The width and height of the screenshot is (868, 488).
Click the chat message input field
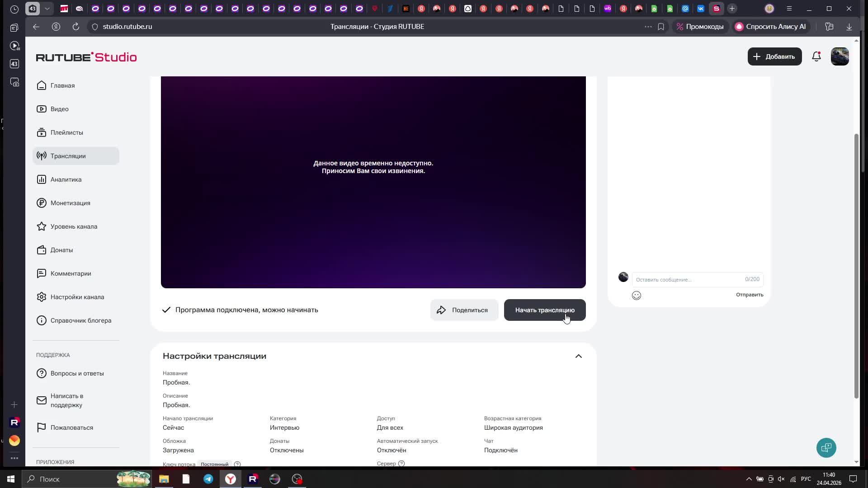click(x=687, y=280)
